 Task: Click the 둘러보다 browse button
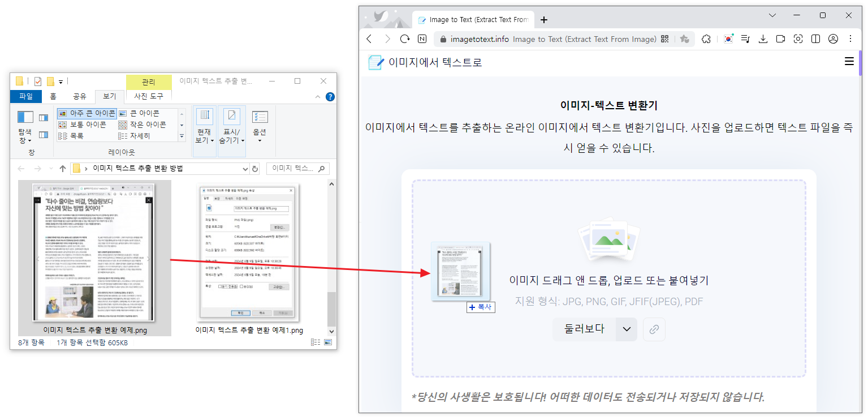584,329
